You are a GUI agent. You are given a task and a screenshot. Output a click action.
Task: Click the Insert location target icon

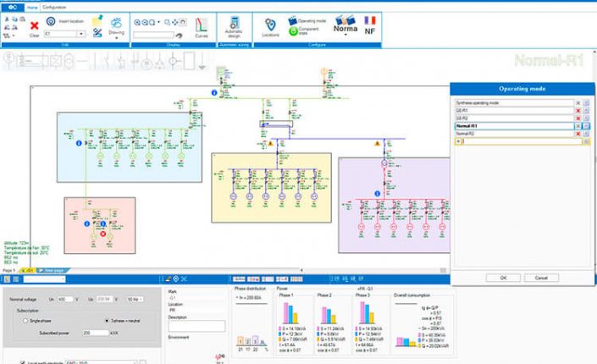click(51, 21)
